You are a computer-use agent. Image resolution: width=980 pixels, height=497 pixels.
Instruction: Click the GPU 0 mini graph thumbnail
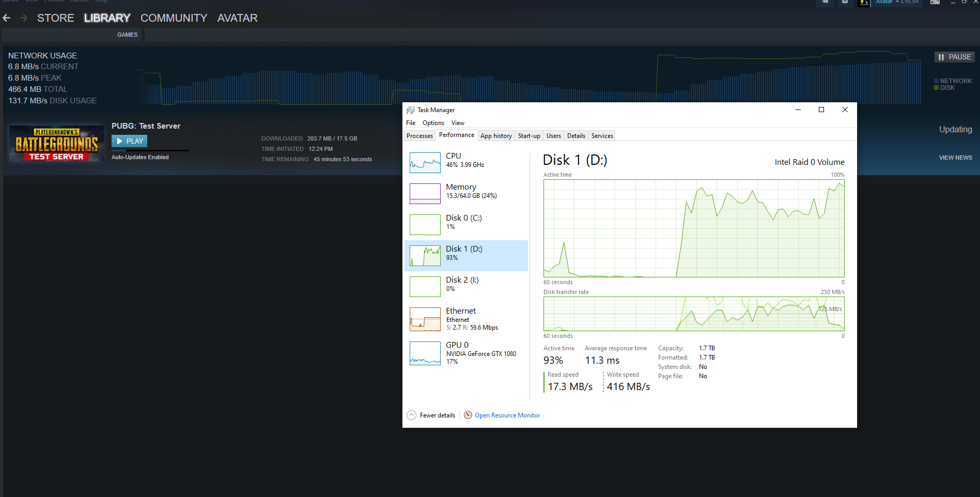click(425, 353)
